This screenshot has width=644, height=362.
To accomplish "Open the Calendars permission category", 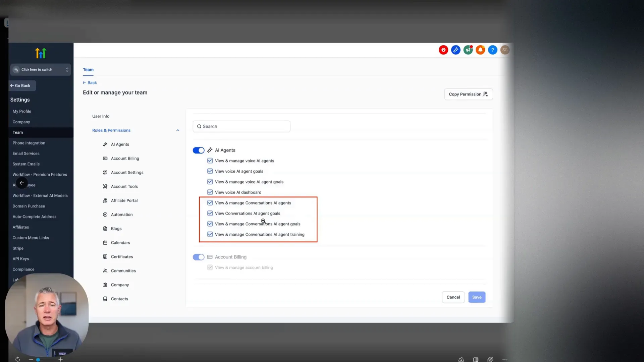I will 120,242.
